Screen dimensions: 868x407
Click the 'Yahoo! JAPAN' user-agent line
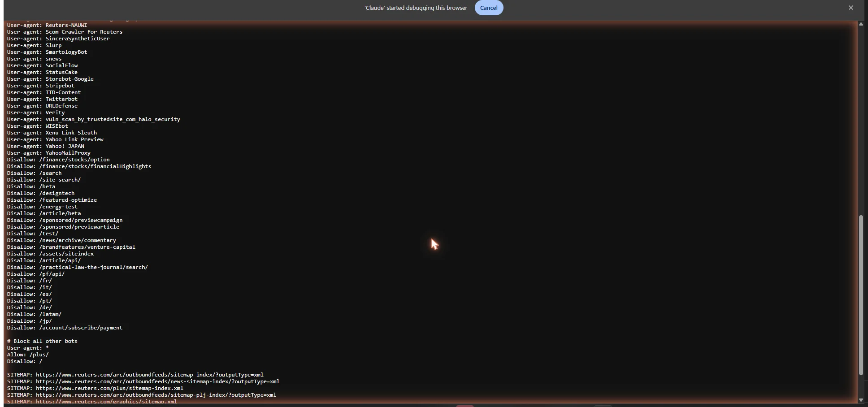[x=45, y=146]
